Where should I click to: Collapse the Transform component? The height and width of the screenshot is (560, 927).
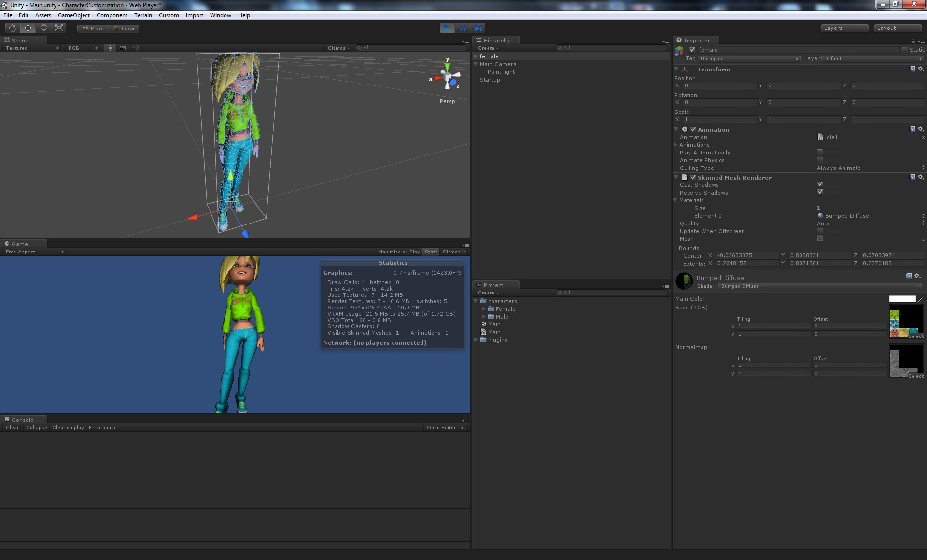coord(676,69)
